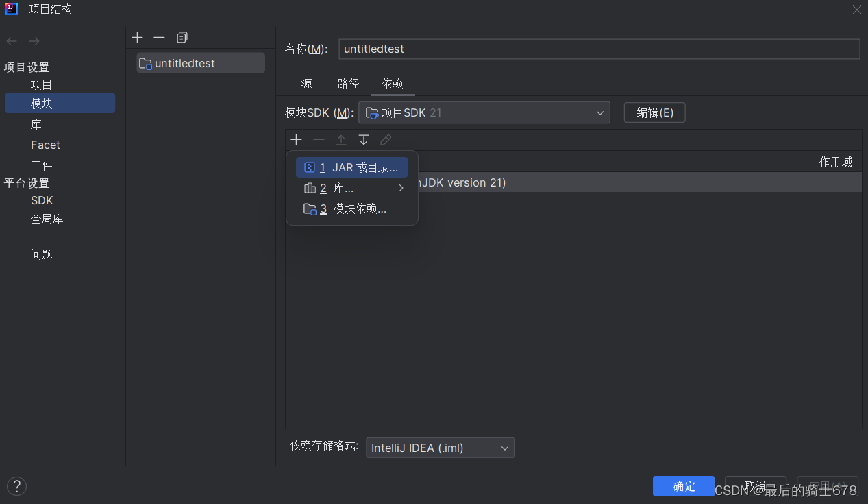868x504 pixels.
Task: Click the help question mark icon
Action: click(16, 485)
